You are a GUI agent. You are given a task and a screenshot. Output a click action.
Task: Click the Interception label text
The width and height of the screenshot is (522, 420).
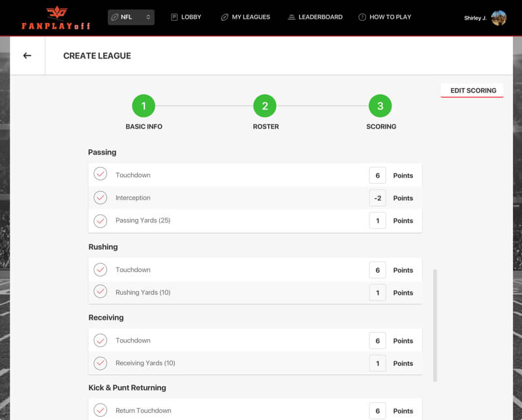[133, 198]
